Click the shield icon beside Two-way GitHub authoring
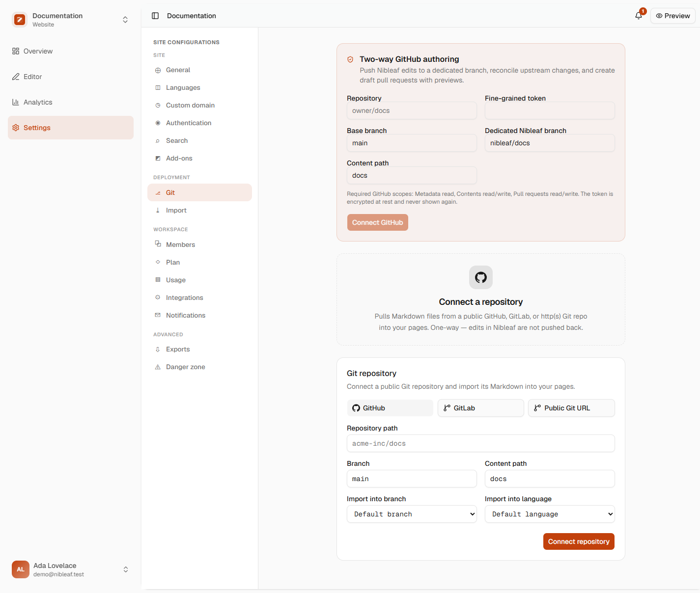Viewport: 700px width, 593px height. point(350,59)
